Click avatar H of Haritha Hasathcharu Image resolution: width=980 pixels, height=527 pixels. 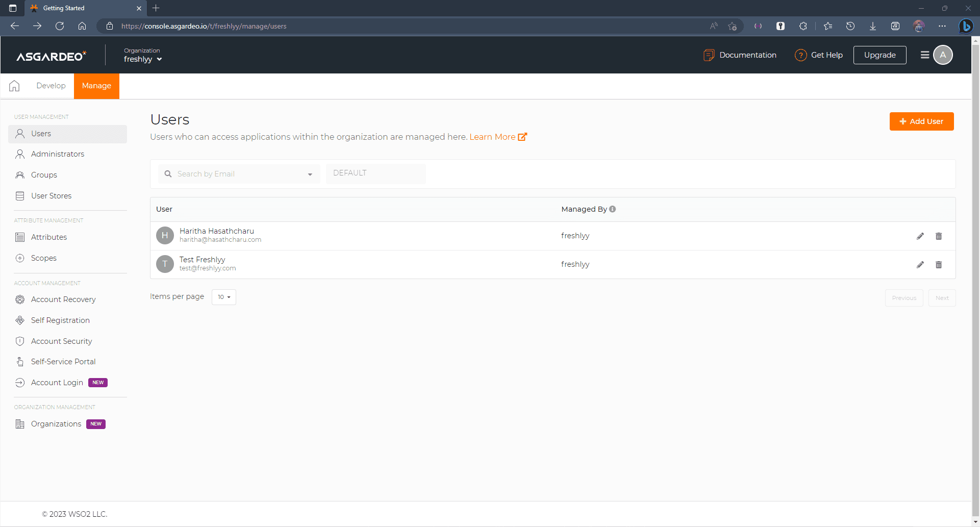(165, 235)
